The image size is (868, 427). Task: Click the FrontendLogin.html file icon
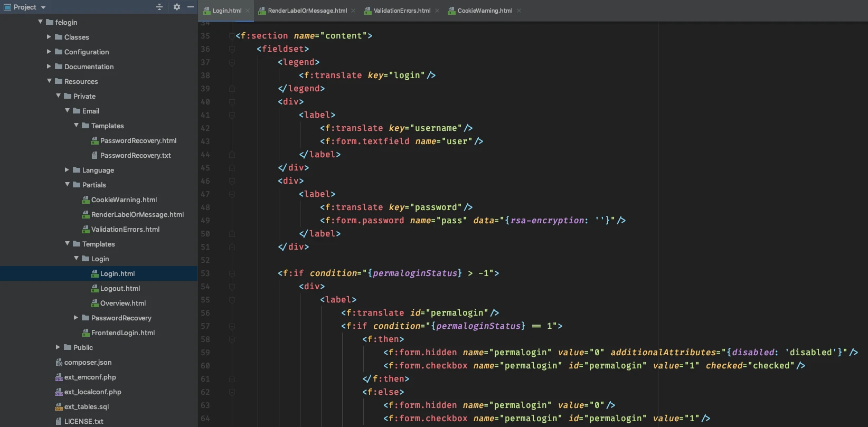[86, 333]
